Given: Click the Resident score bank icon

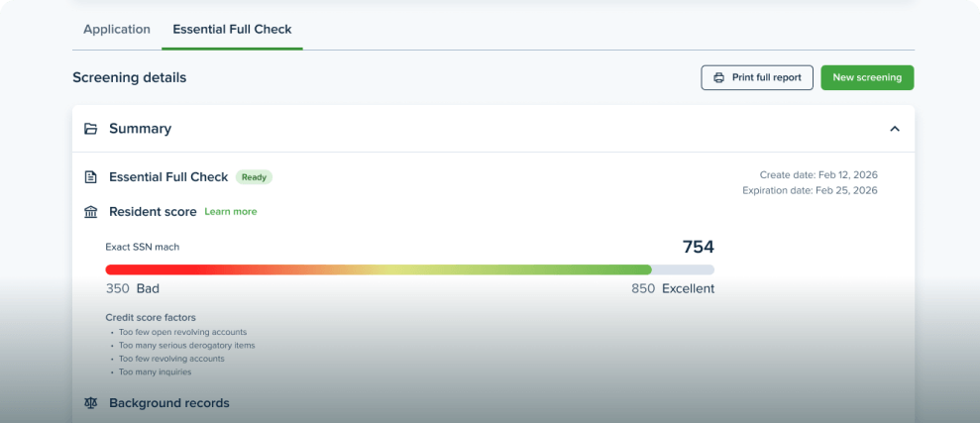Looking at the screenshot, I should (x=91, y=212).
